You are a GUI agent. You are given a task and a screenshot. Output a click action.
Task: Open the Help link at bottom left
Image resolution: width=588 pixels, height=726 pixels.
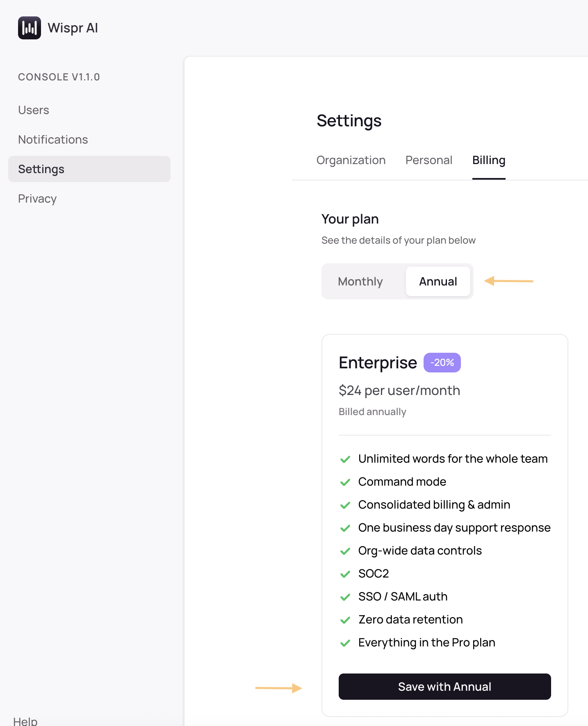[25, 721]
